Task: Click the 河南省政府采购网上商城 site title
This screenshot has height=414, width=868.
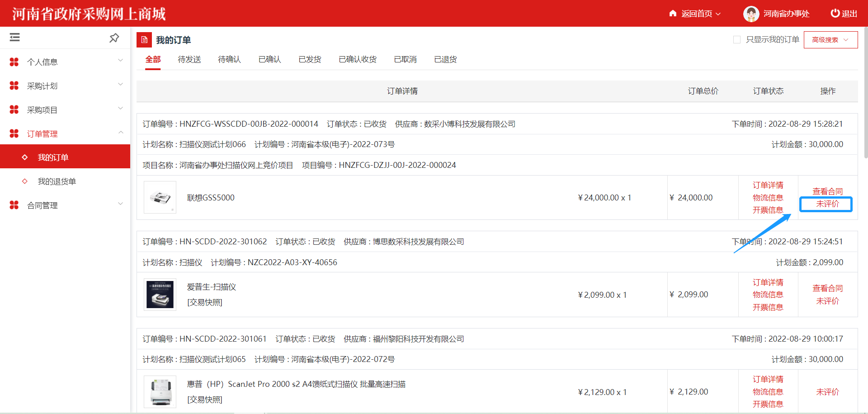Action: [89, 14]
